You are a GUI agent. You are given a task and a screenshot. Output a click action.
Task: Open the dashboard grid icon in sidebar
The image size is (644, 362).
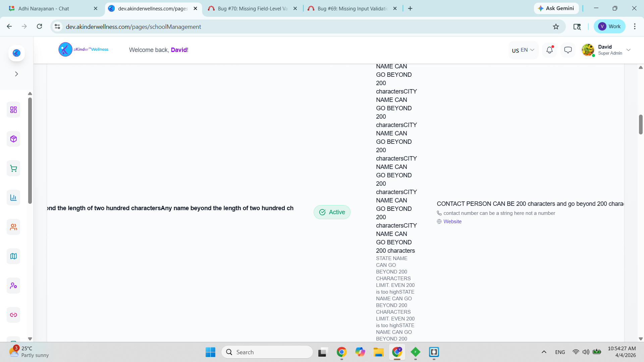13,110
